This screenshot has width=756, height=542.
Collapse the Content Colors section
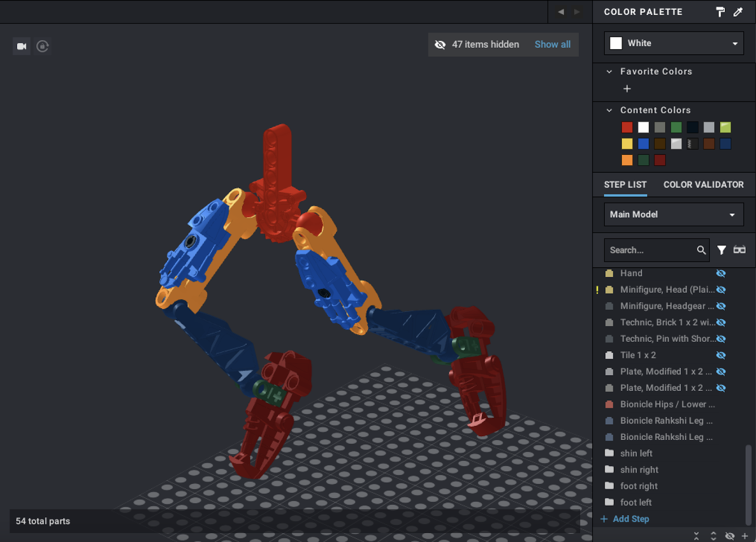pos(610,110)
